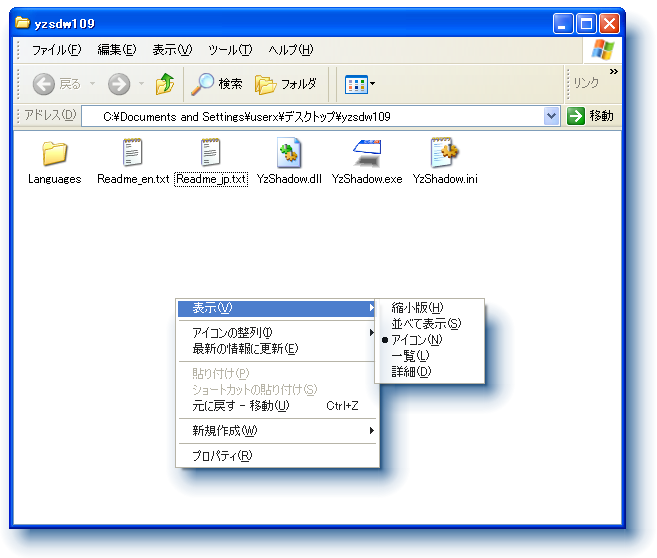
Task: Click the Windows flag logo
Action: (x=603, y=49)
